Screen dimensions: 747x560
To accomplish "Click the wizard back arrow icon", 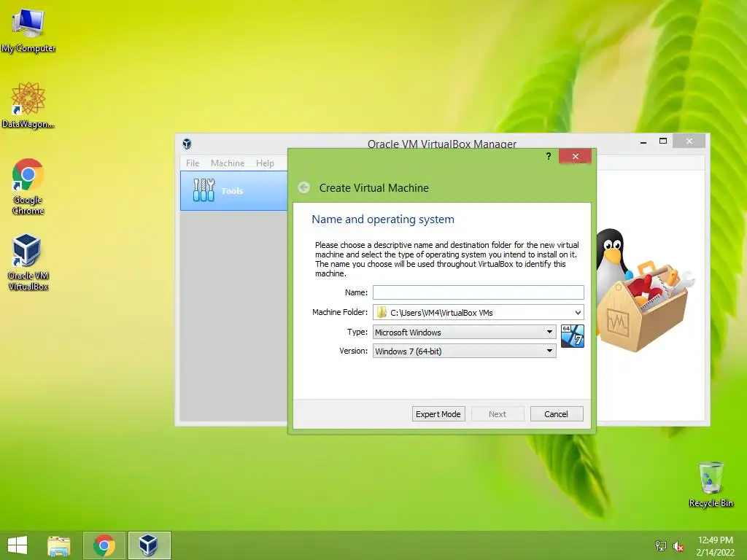I will pos(304,187).
